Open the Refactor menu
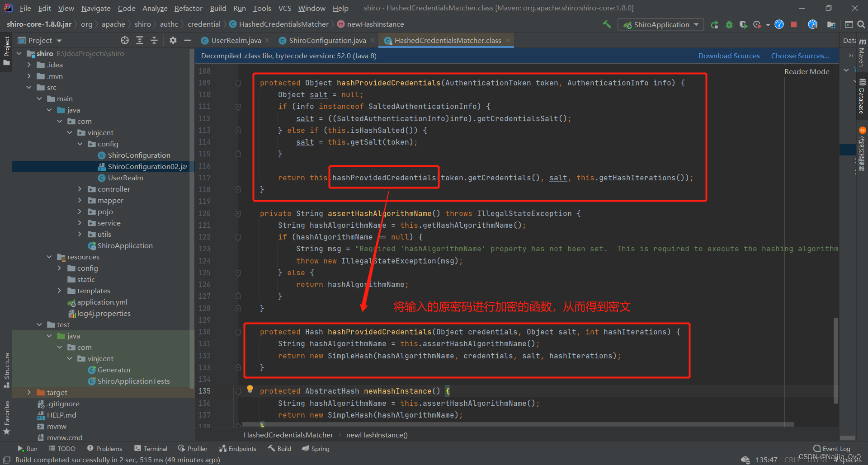The height and width of the screenshot is (465, 868). pos(188,8)
